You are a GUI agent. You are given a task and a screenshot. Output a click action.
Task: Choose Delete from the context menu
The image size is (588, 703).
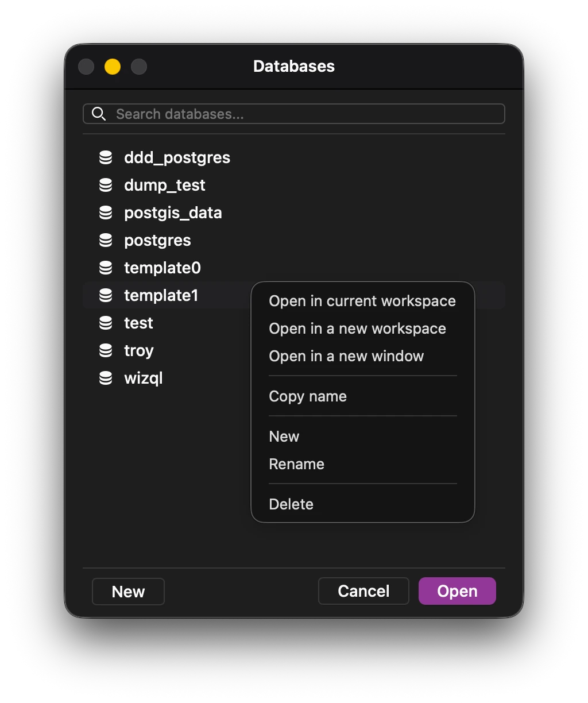[291, 504]
